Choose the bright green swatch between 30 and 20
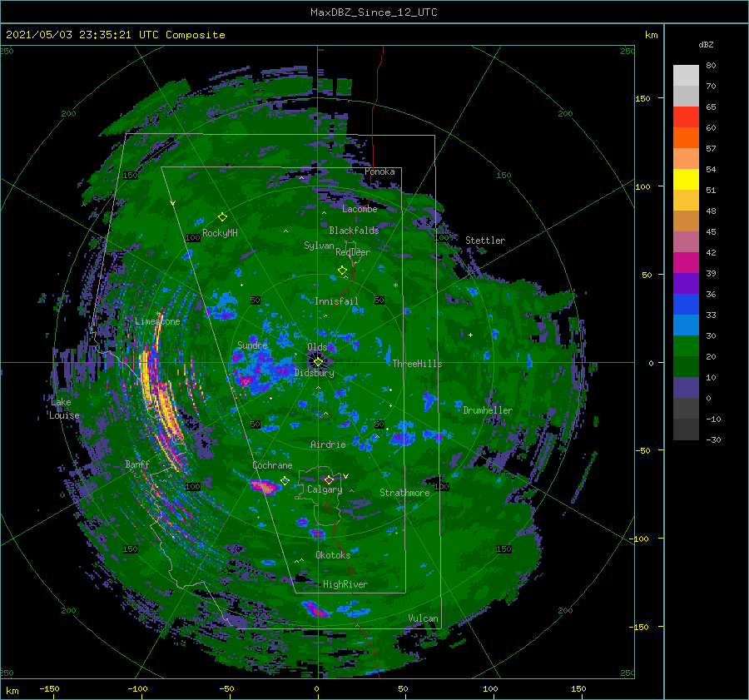 686,346
